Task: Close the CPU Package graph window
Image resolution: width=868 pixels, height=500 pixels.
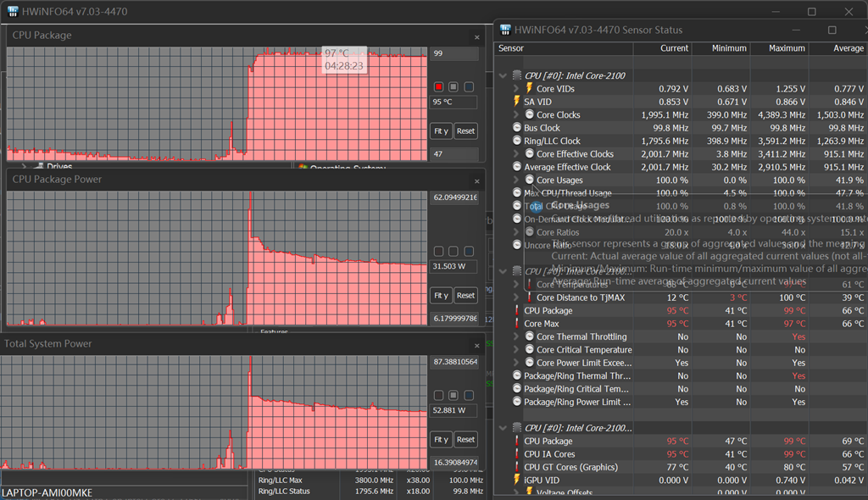Action: tap(476, 37)
